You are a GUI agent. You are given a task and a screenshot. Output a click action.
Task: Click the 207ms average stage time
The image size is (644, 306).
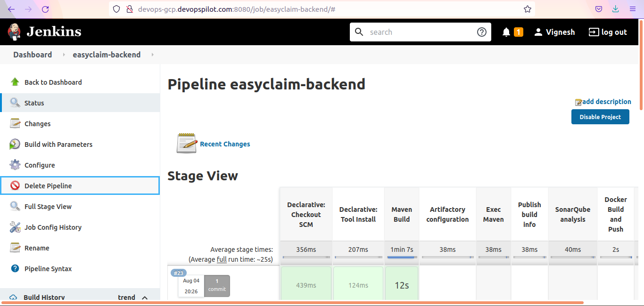tap(358, 250)
